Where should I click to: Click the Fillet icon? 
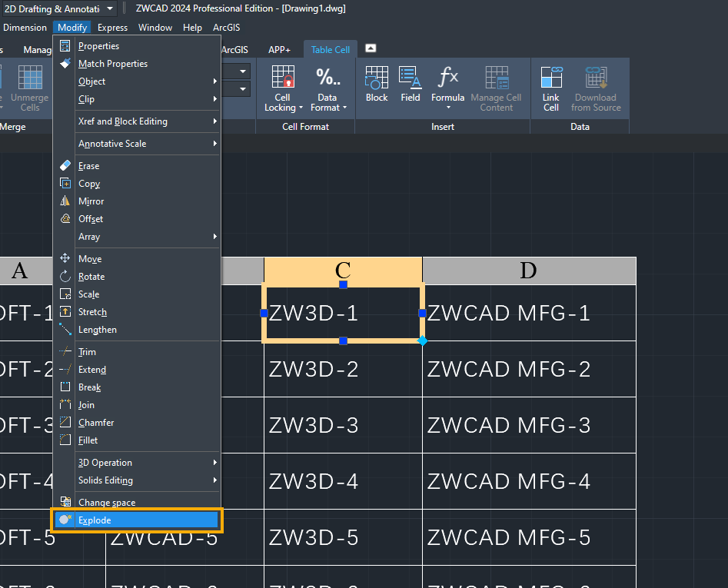65,440
